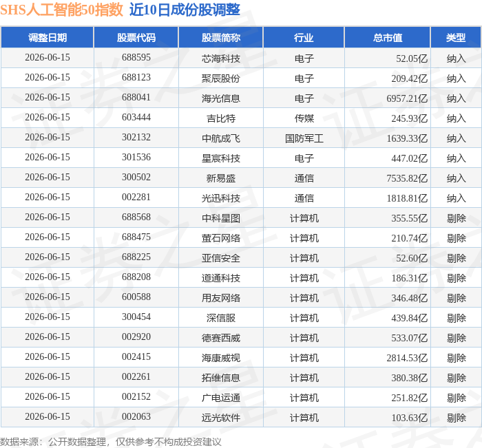Image resolution: width=482 pixels, height=448 pixels.
Task: Select the 剔除 cell for 用友网络
Action: (456, 298)
